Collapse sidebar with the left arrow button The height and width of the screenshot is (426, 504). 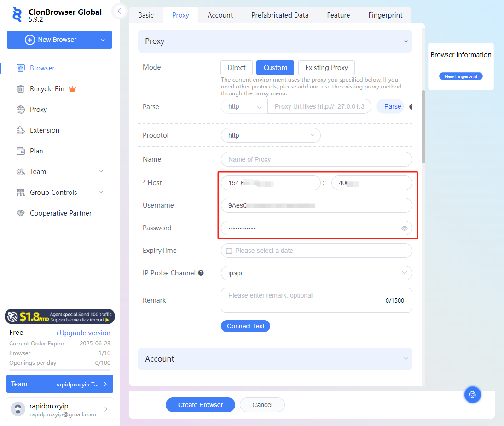pos(119,11)
